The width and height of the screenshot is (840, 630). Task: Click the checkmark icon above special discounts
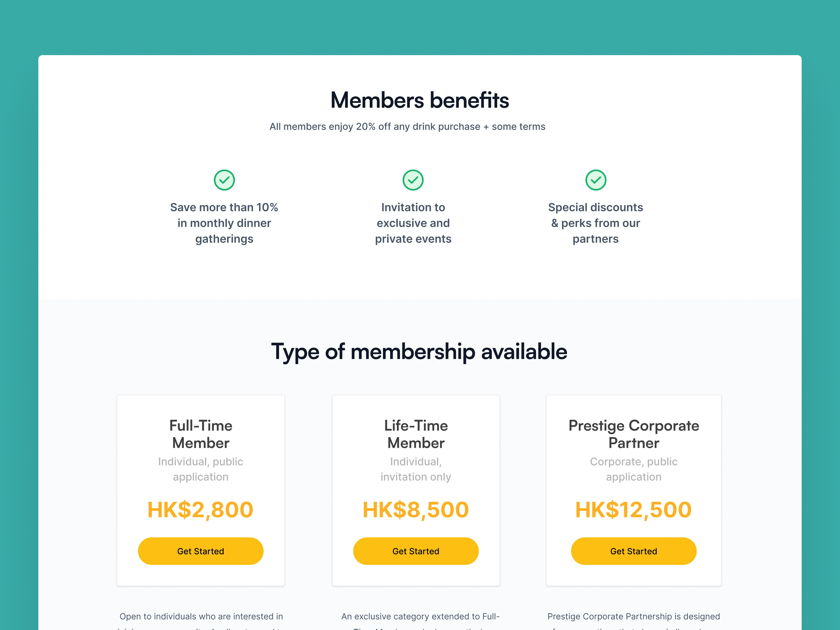[x=595, y=180]
